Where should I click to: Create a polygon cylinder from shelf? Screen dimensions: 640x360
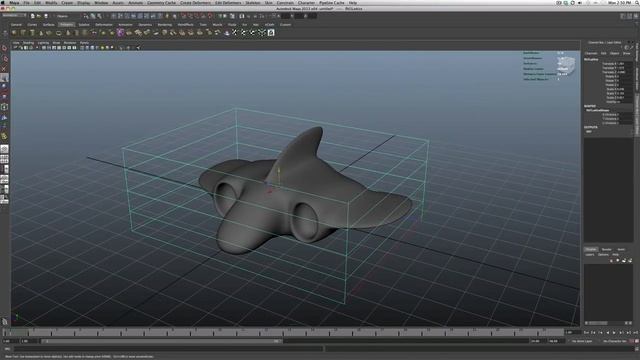click(x=32, y=33)
